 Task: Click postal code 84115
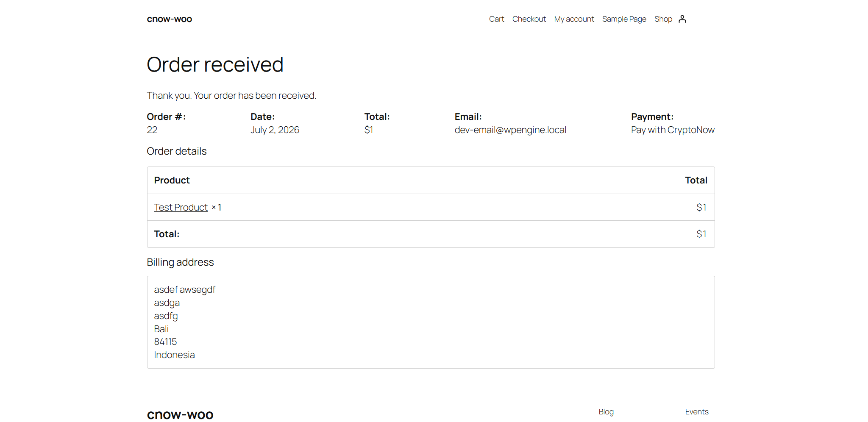(166, 342)
